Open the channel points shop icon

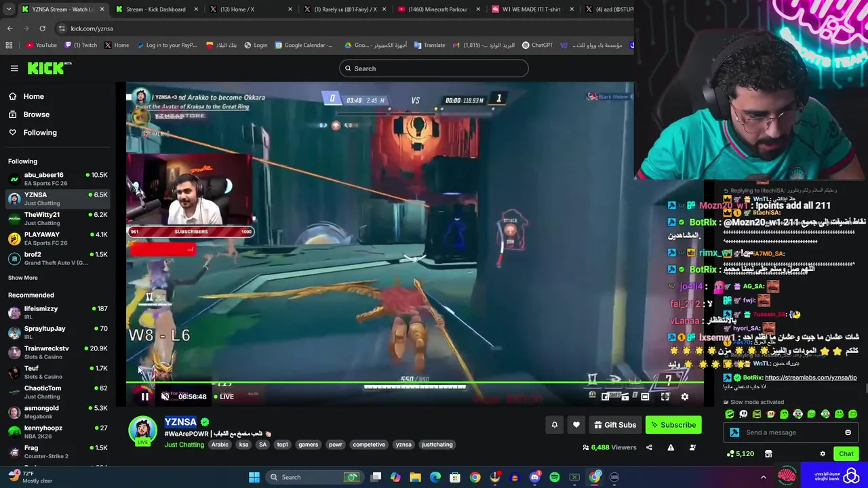click(768, 453)
